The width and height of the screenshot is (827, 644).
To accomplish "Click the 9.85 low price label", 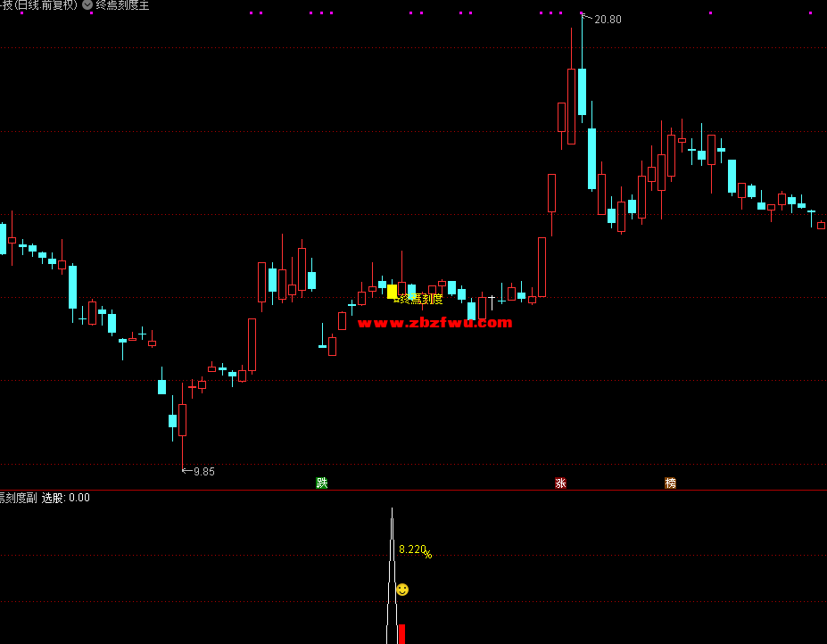I will click(x=203, y=471).
